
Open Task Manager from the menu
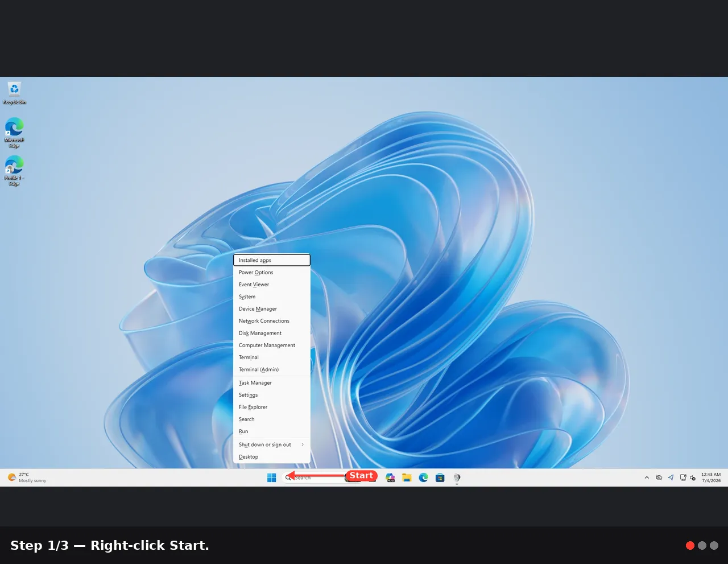pyautogui.click(x=272, y=382)
